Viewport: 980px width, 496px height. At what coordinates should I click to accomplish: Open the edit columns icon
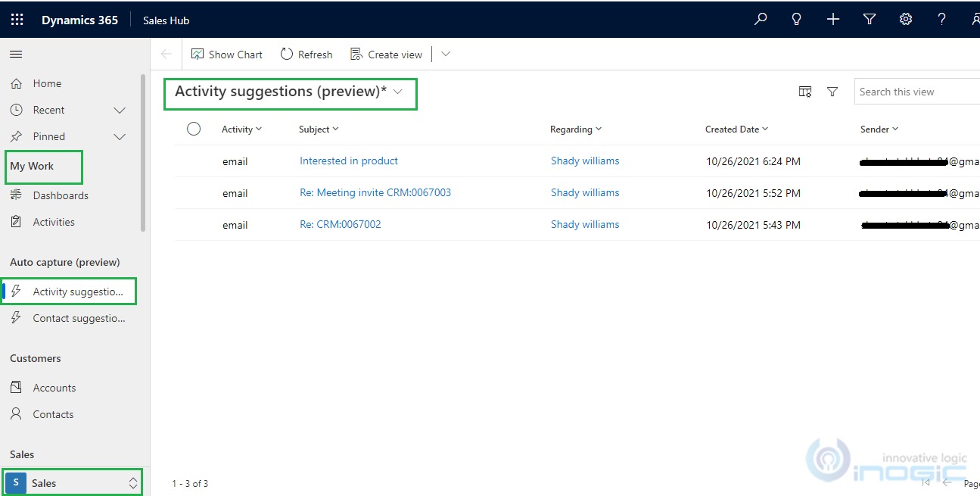805,92
